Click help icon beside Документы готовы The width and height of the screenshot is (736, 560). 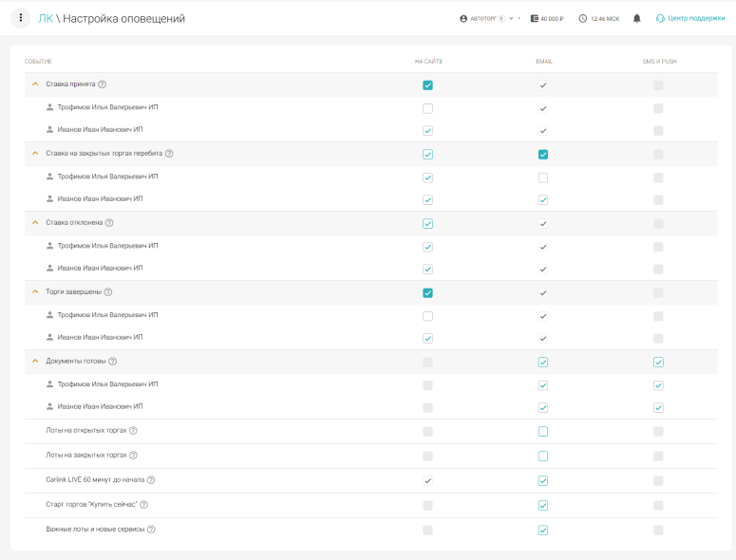[x=112, y=362]
